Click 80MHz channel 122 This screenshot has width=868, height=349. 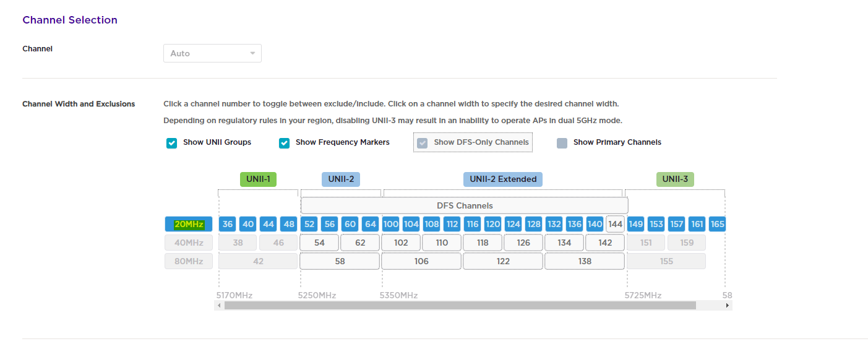pyautogui.click(x=503, y=261)
